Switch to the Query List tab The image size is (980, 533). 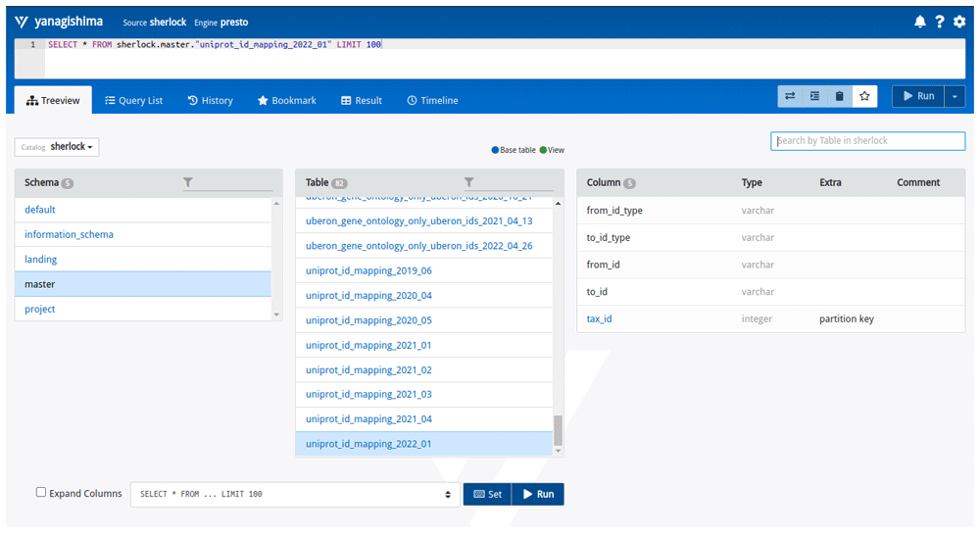coord(133,100)
